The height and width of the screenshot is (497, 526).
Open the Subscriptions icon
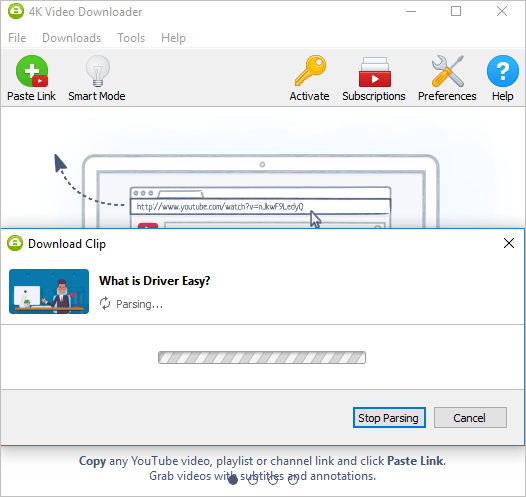coord(375,72)
